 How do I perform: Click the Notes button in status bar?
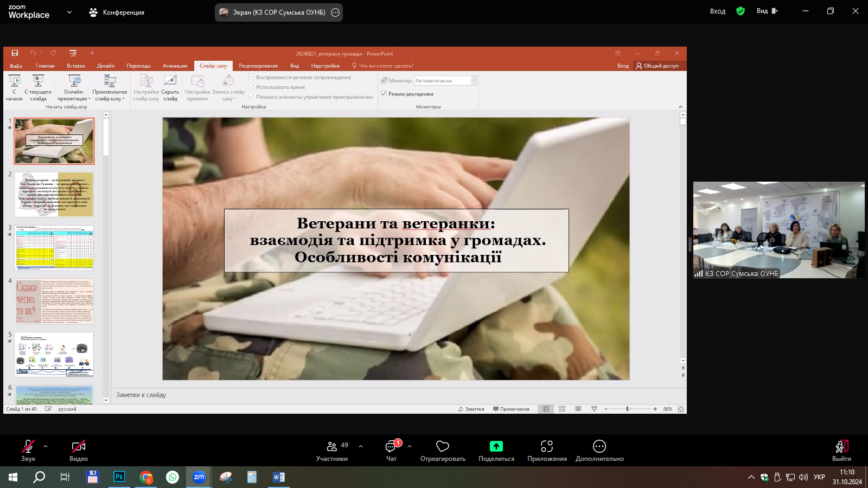471,409
